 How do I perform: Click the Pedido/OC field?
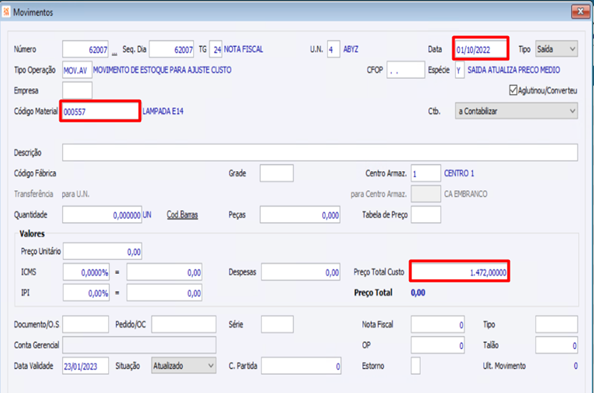184,324
